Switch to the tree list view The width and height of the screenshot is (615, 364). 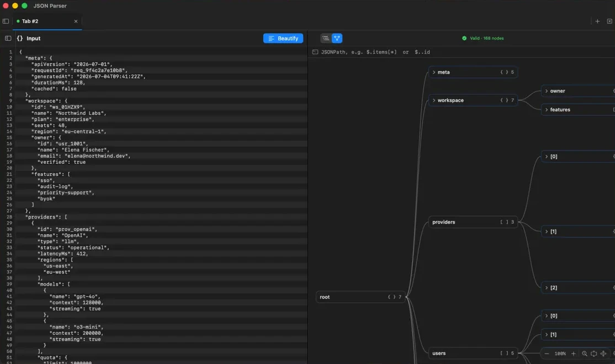coord(326,39)
